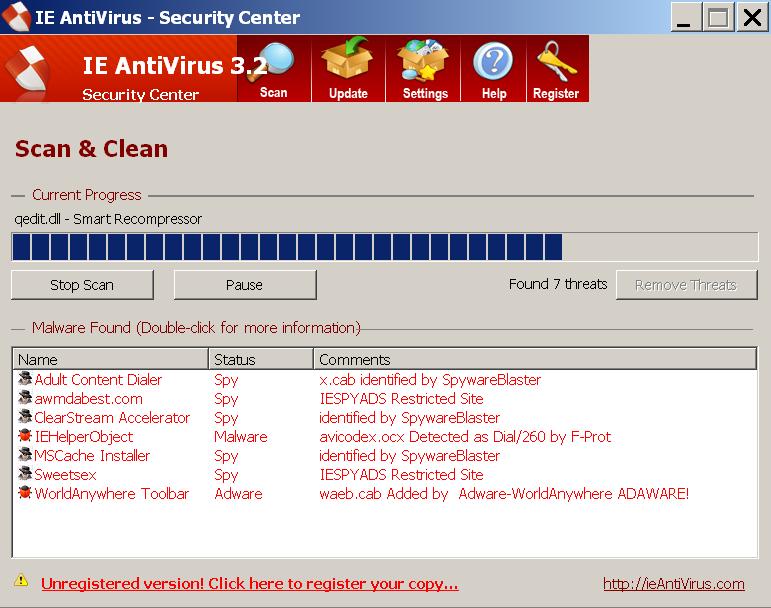
Task: Click the spy icon beside Sweetsex
Action: coord(25,474)
